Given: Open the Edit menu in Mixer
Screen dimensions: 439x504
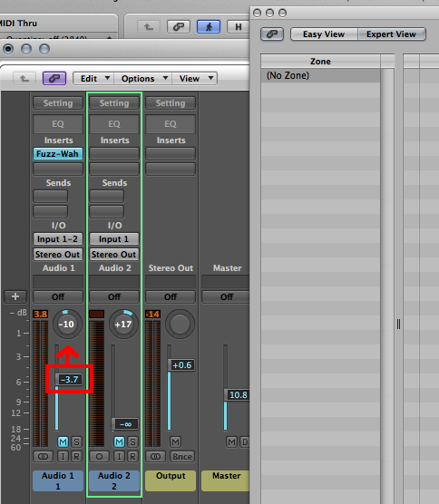Looking at the screenshot, I should pyautogui.click(x=93, y=78).
